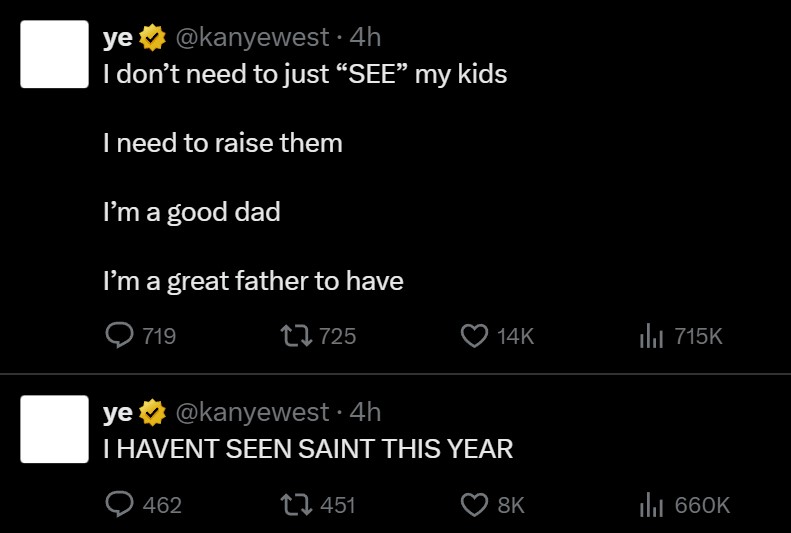Click the @kanyewest handle on first tweet

pos(252,38)
